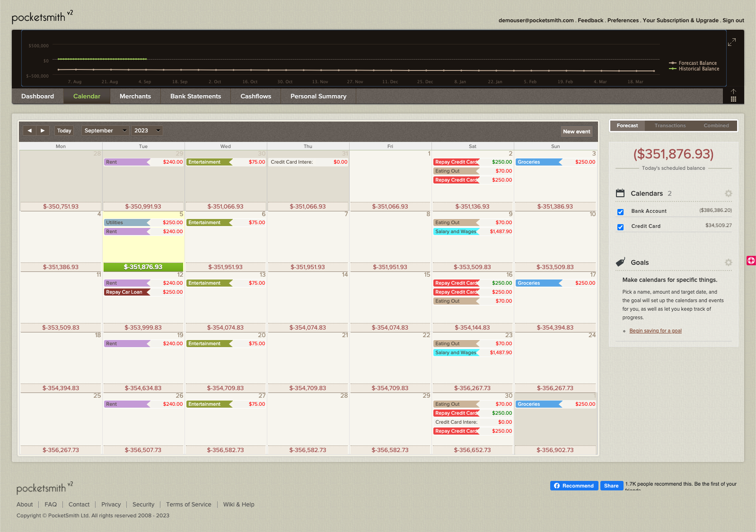The image size is (756, 532).
Task: Open the Merchants tab
Action: (x=135, y=96)
